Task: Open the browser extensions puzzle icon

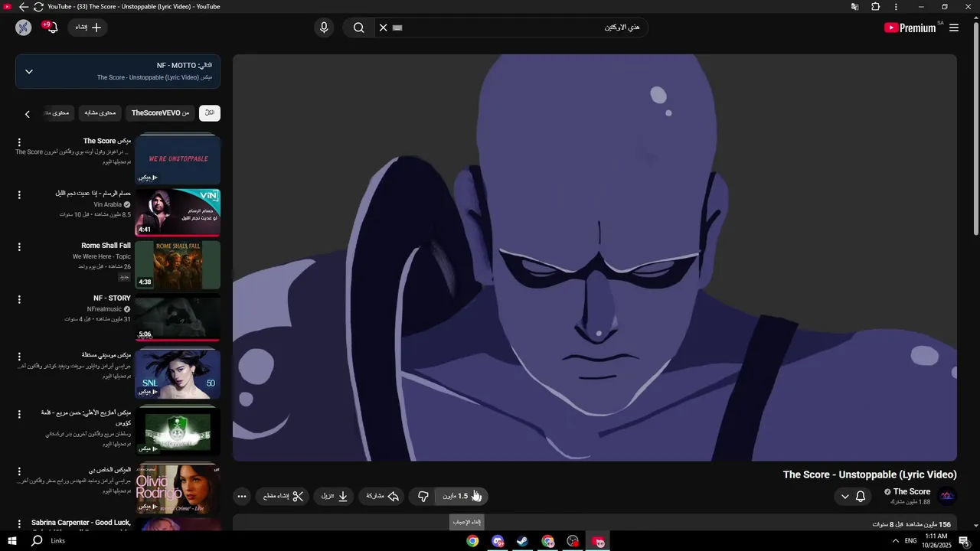Action: (876, 7)
